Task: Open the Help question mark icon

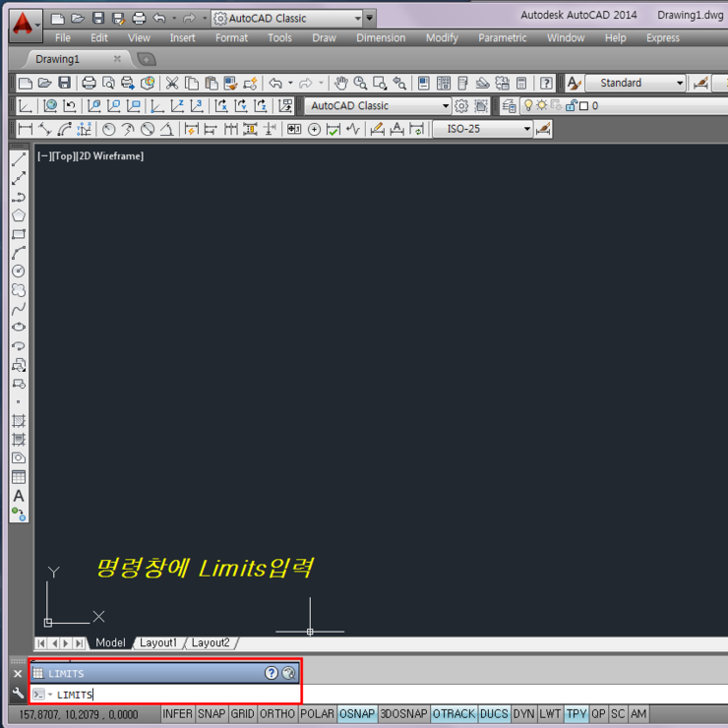Action: pos(546,83)
